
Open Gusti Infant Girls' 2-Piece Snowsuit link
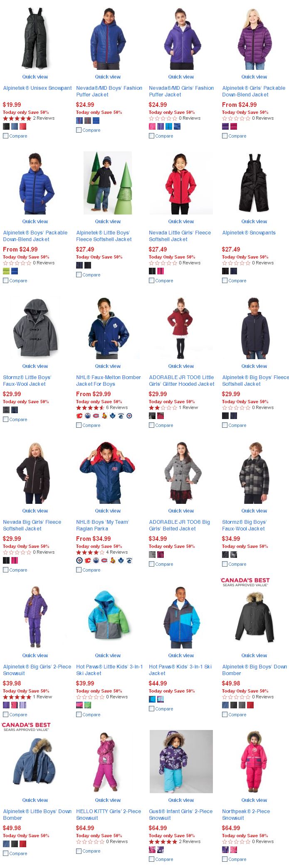180,814
